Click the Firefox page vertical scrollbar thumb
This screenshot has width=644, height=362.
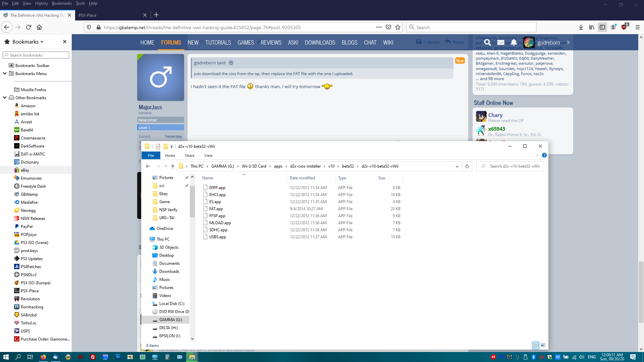point(641,292)
